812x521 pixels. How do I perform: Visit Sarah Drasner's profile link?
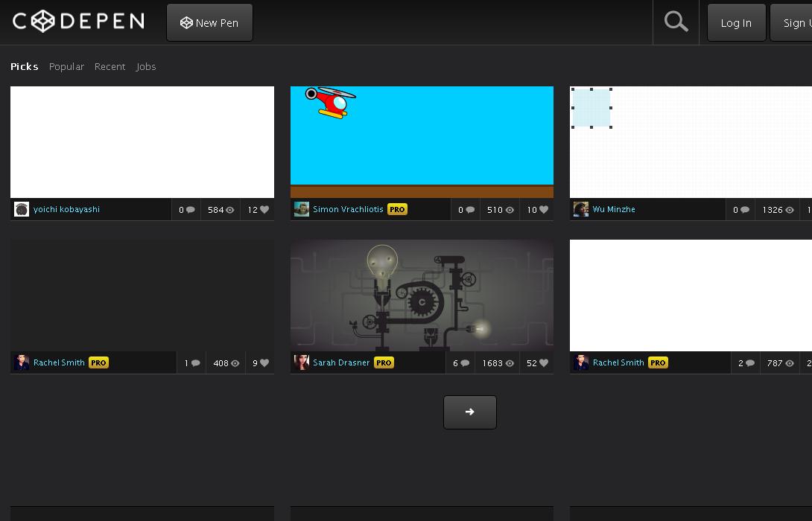pos(341,362)
